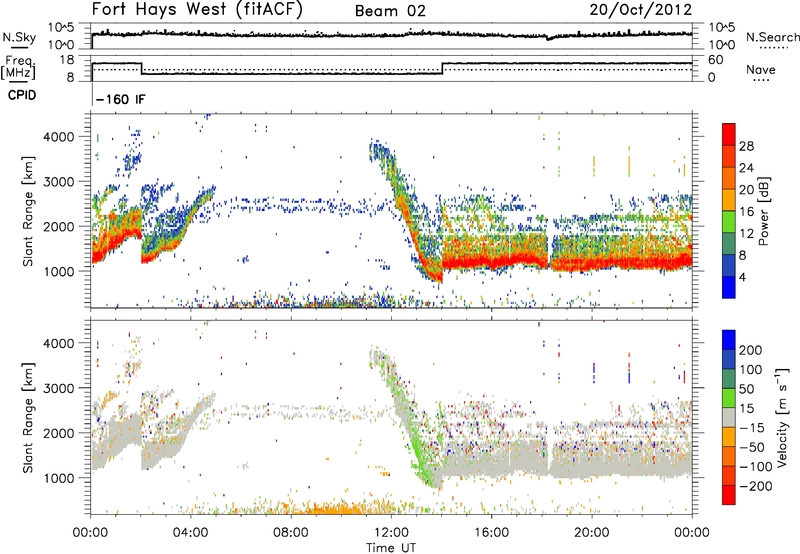Pick the gray segment of Velocity colorbar
The height and width of the screenshot is (554, 800).
(x=729, y=417)
